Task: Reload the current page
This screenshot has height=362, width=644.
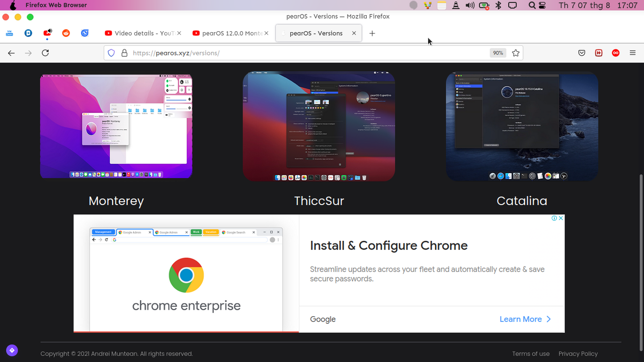Action: click(45, 53)
